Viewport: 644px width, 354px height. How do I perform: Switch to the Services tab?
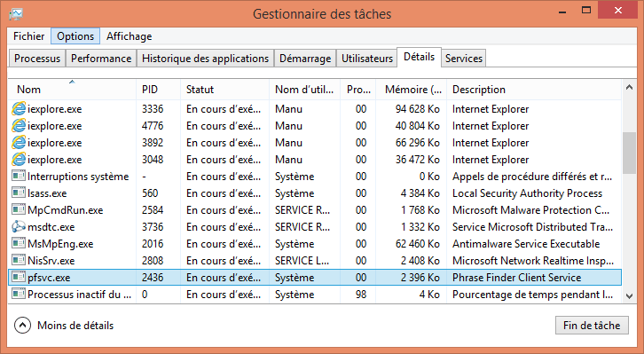(x=464, y=59)
